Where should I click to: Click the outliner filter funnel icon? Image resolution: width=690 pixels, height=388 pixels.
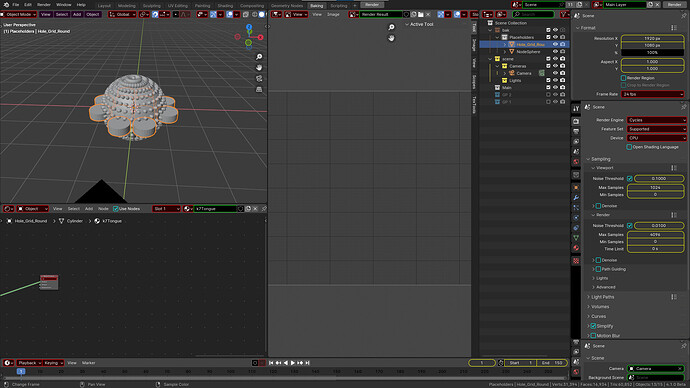coord(564,15)
